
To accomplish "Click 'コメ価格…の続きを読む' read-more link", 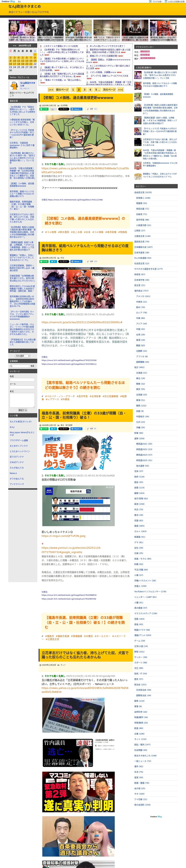I will (x=85, y=221).
